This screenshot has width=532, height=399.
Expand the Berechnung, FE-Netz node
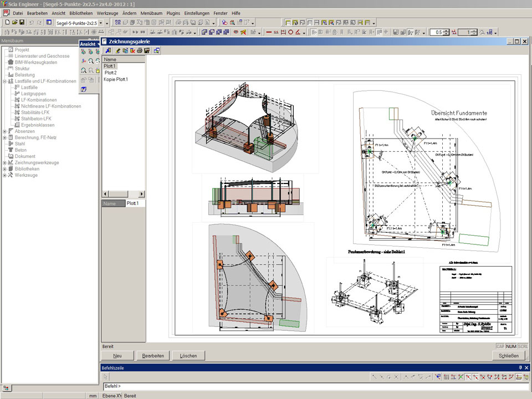pos(4,137)
